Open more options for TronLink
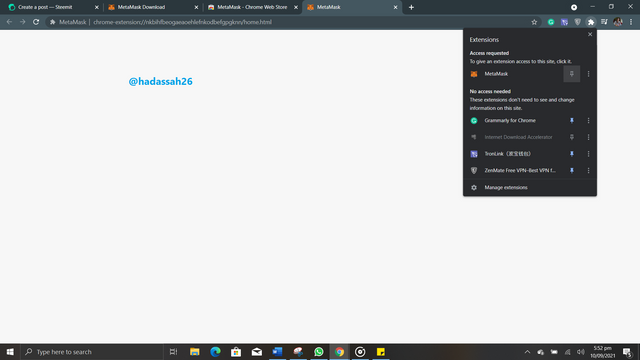 [588, 154]
